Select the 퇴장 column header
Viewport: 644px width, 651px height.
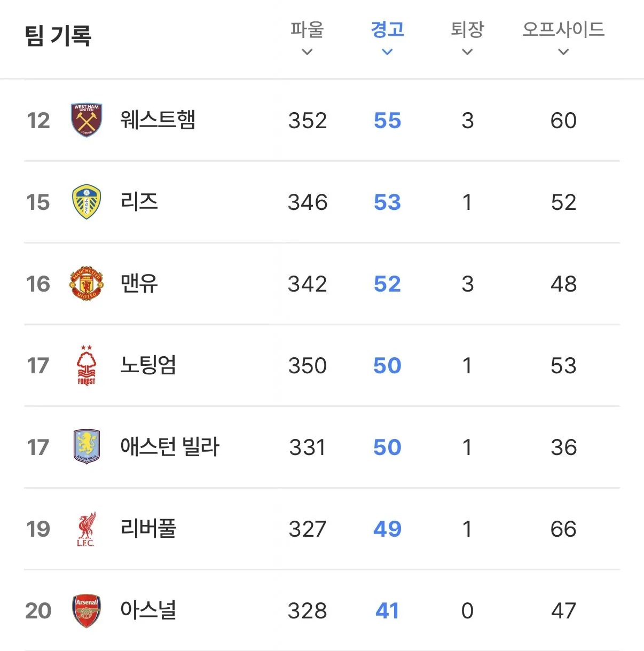(x=467, y=29)
